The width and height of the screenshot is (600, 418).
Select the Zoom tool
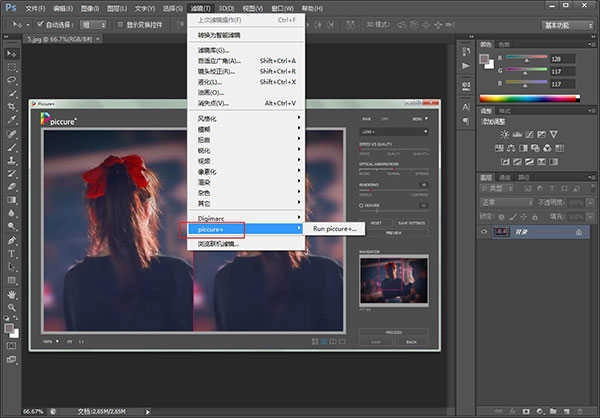12,309
